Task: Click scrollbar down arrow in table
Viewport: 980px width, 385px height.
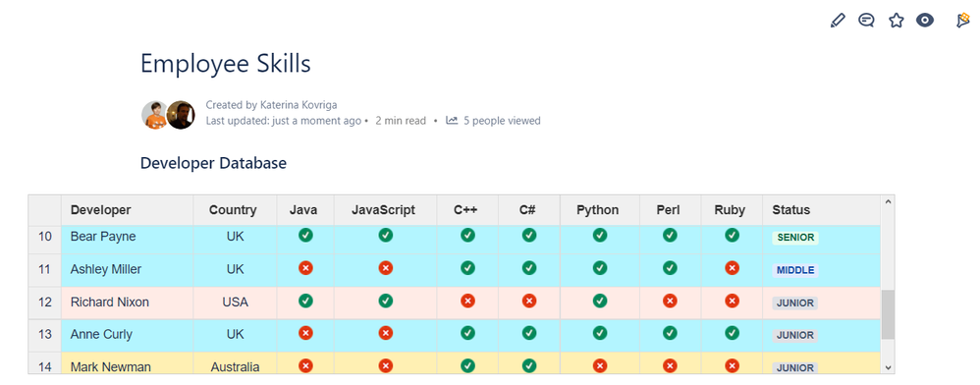Action: point(888,368)
